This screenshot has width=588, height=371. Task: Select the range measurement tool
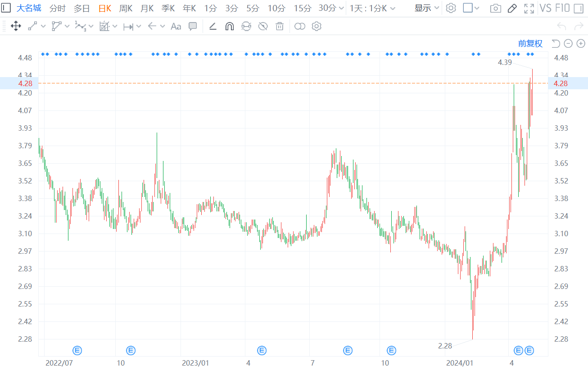coord(128,27)
